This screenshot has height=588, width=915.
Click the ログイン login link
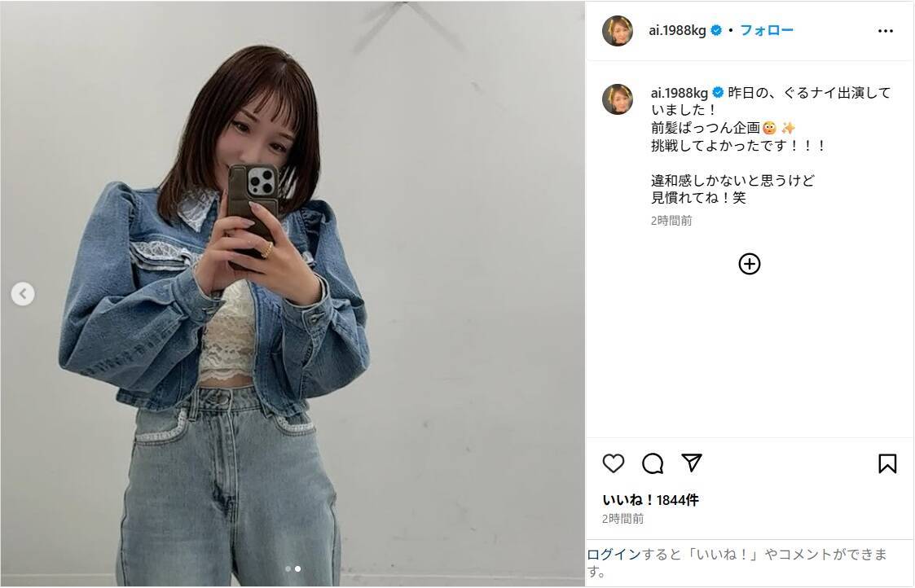click(x=614, y=554)
